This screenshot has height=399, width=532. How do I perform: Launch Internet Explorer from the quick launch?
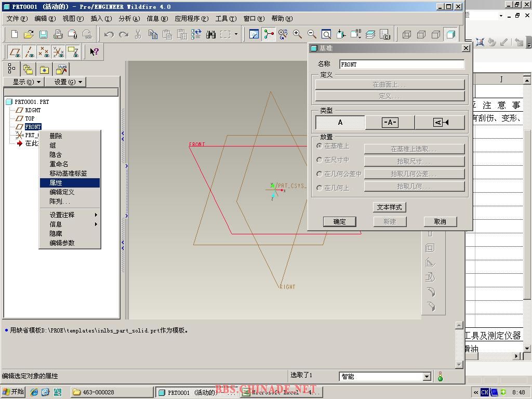click(x=34, y=392)
